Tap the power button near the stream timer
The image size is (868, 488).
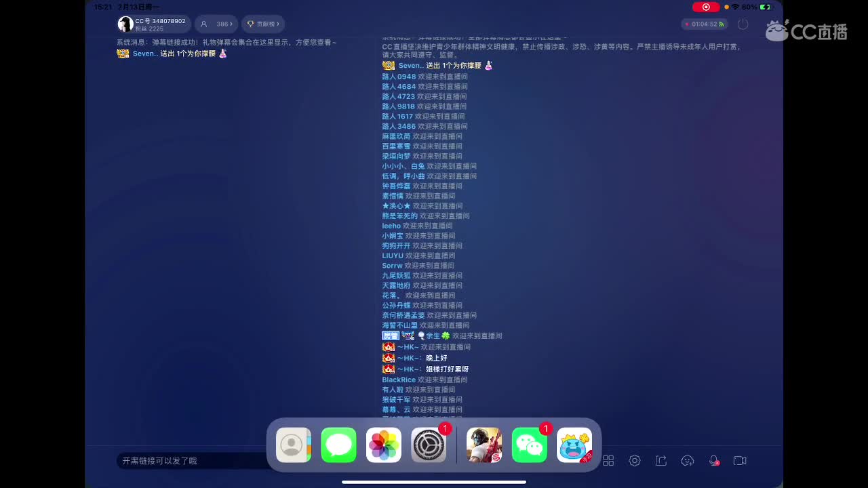pyautogui.click(x=743, y=24)
